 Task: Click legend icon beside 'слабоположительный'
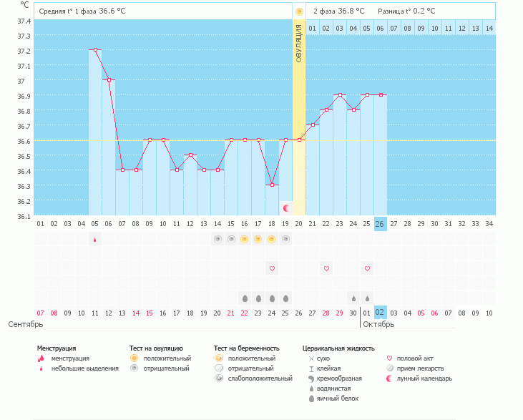219,379
